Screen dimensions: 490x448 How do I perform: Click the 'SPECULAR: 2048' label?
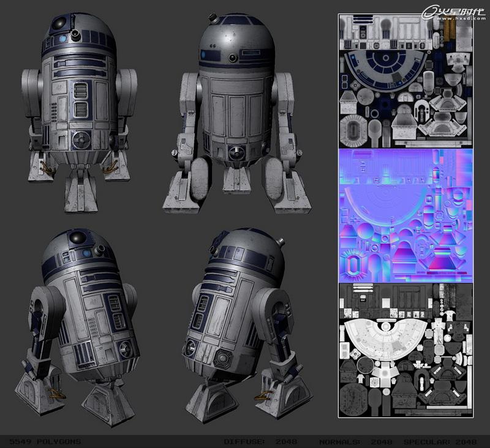coord(440,442)
